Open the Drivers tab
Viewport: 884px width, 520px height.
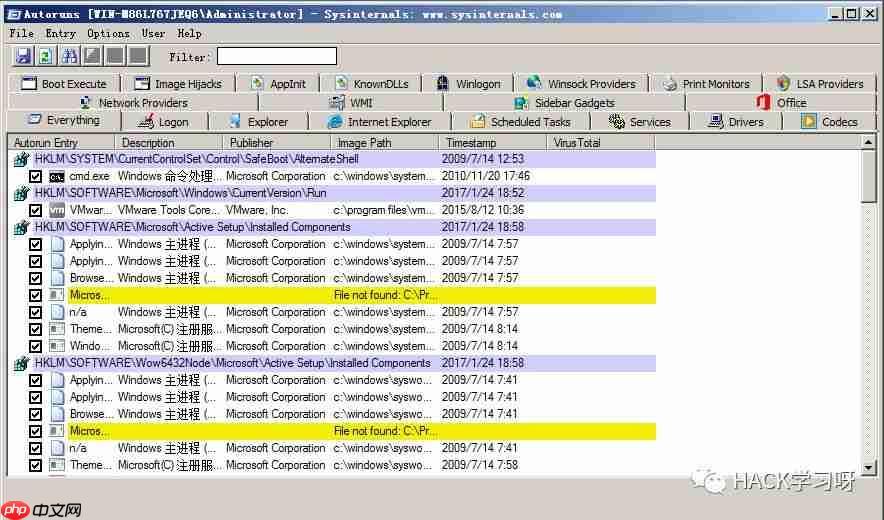pyautogui.click(x=736, y=122)
